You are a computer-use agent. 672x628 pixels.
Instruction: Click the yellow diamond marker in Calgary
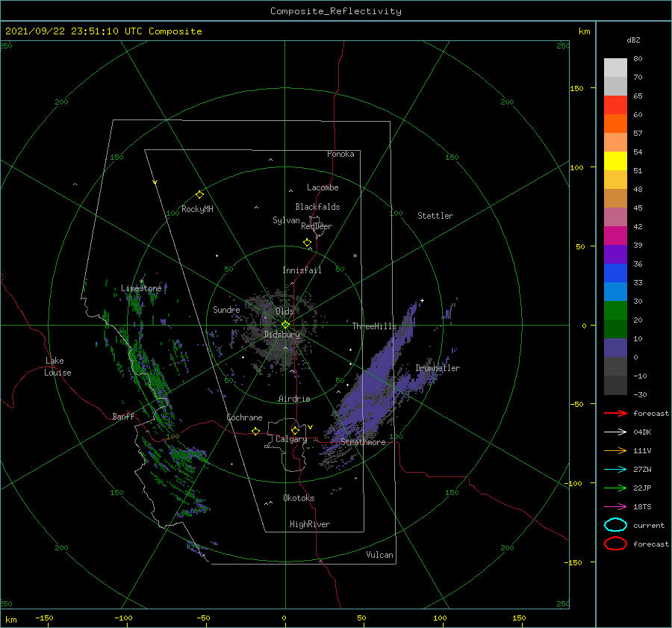pos(295,430)
